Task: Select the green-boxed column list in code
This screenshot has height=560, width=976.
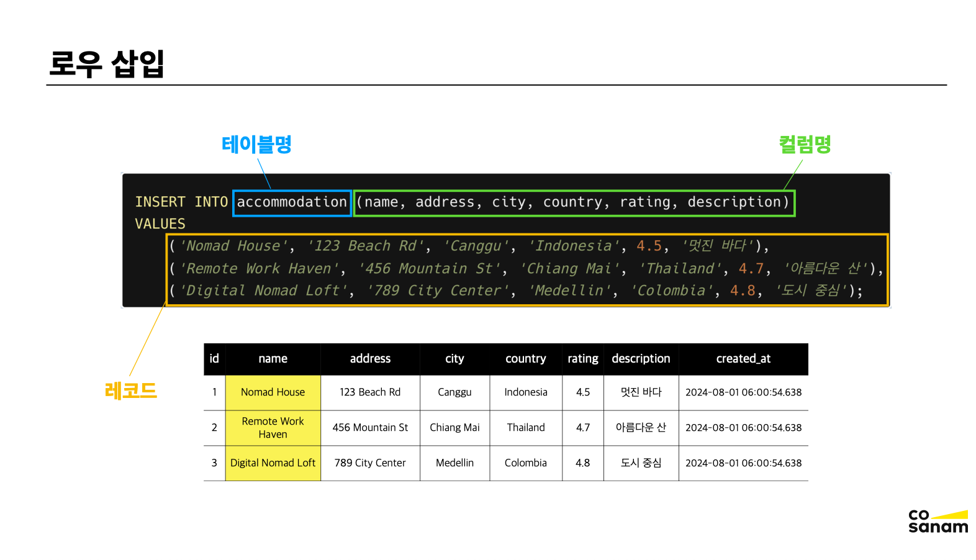Action: 574,202
